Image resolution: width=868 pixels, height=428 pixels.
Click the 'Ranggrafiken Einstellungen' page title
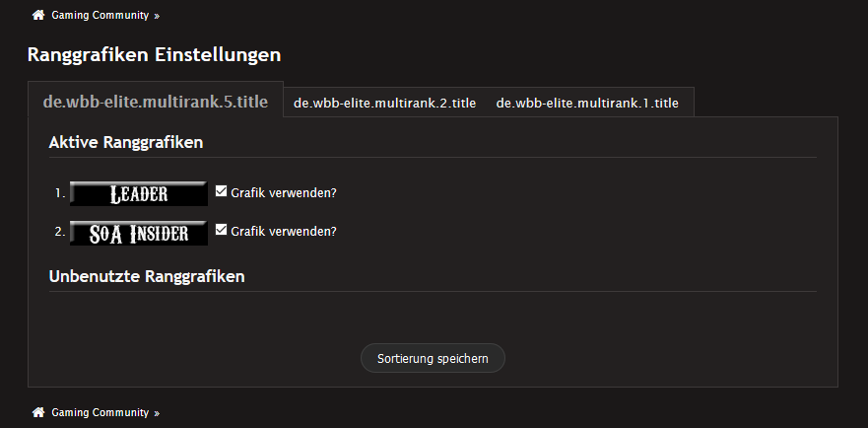coord(155,55)
